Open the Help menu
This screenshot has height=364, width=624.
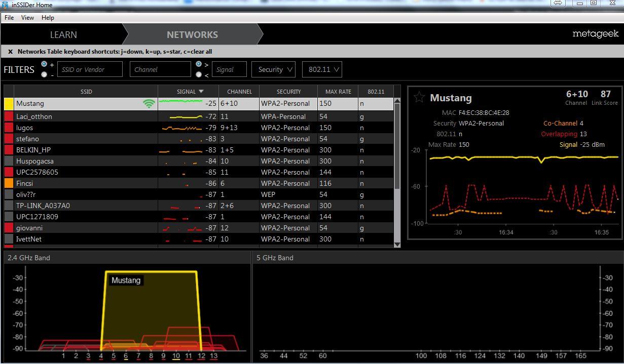(48, 17)
